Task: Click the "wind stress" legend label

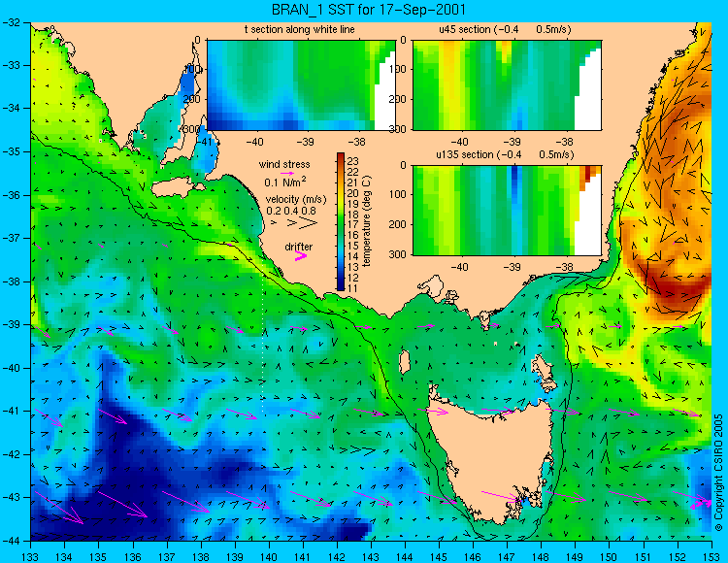Action: pyautogui.click(x=284, y=164)
